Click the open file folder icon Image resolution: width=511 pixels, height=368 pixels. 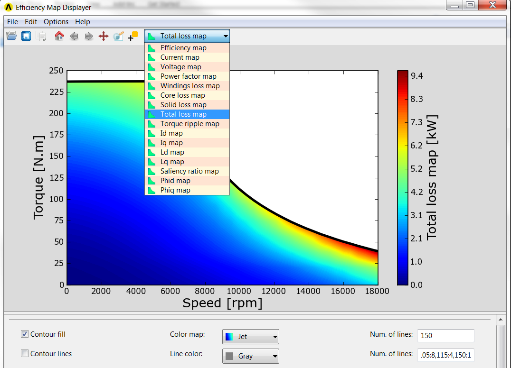click(11, 36)
